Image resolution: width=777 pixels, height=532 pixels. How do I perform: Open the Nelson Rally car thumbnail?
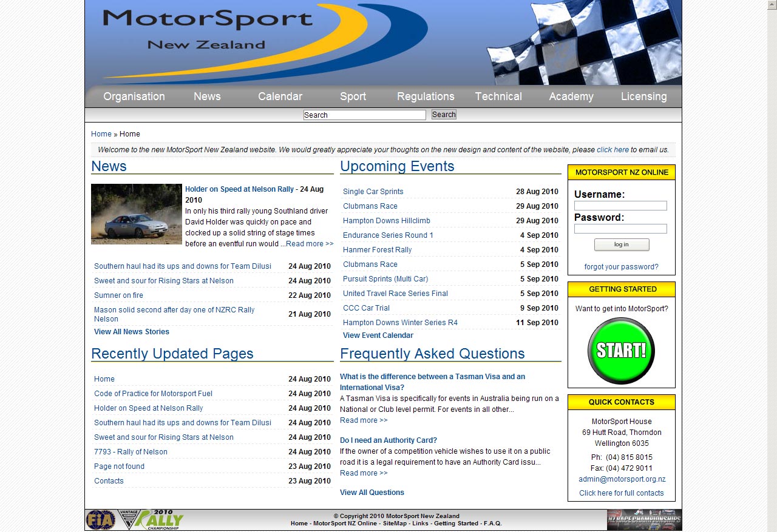pyautogui.click(x=137, y=214)
